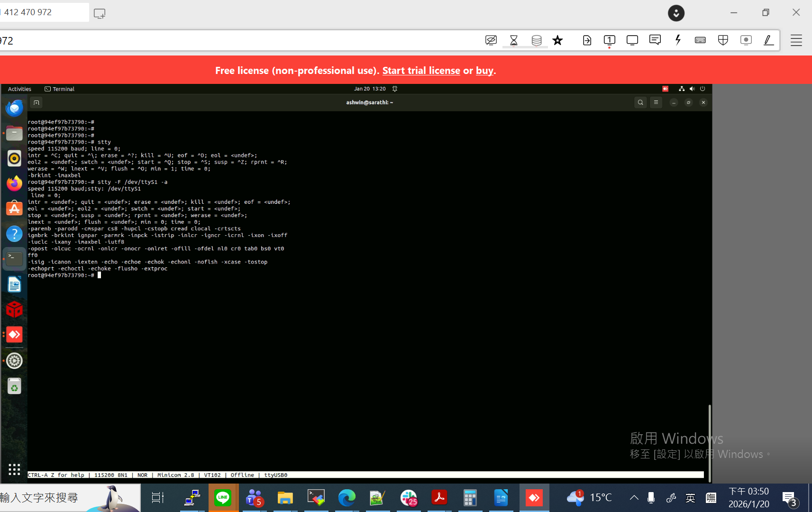Click the shield Permissions icon
The image size is (812, 512).
click(x=723, y=40)
